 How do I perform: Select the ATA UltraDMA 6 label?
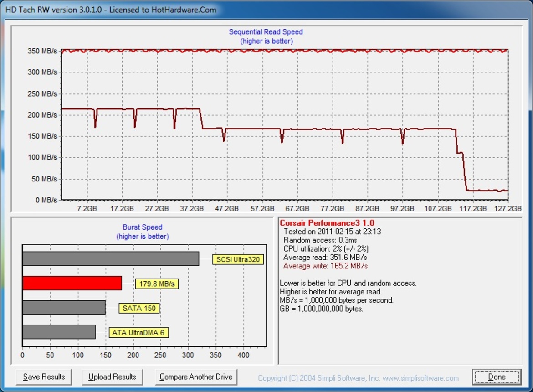pyautogui.click(x=138, y=332)
